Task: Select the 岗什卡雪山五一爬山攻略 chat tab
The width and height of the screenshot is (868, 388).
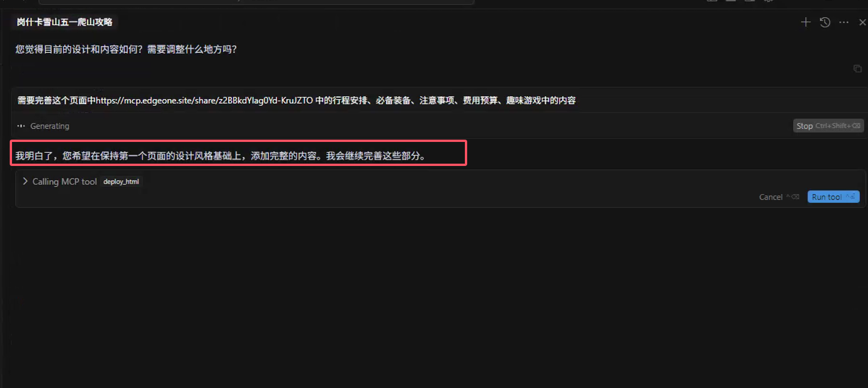Action: [x=65, y=22]
